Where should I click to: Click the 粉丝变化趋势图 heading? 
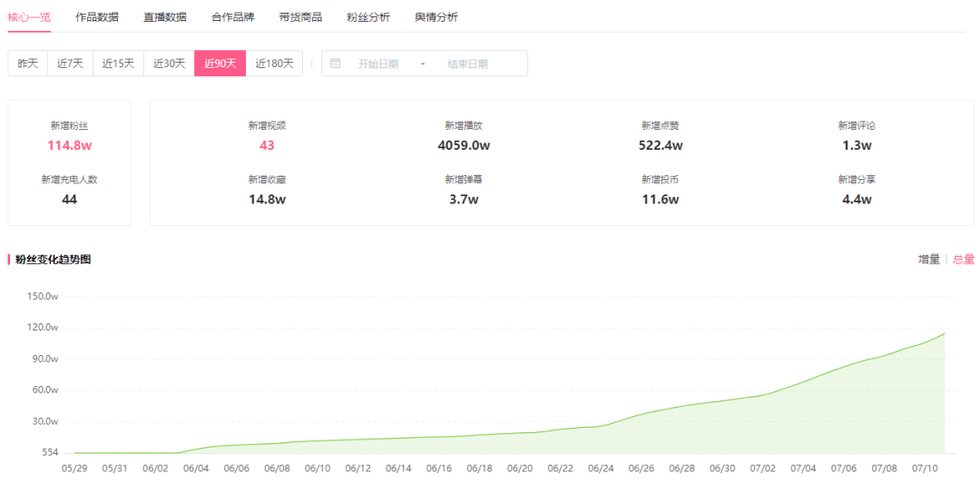54,260
